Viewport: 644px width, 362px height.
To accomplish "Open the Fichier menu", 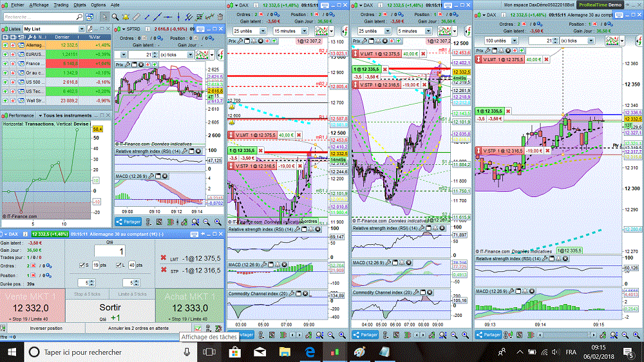I will [17, 5].
